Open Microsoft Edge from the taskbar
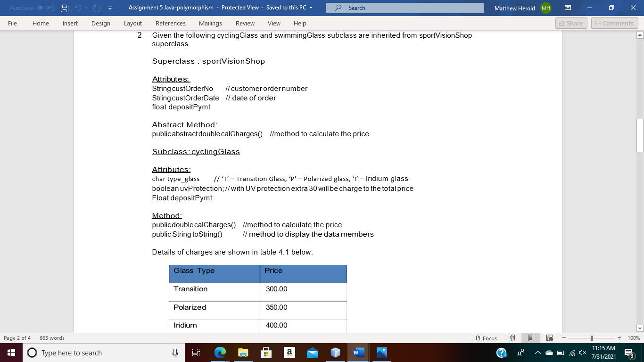Viewport: 644px width, 362px height. point(220,352)
